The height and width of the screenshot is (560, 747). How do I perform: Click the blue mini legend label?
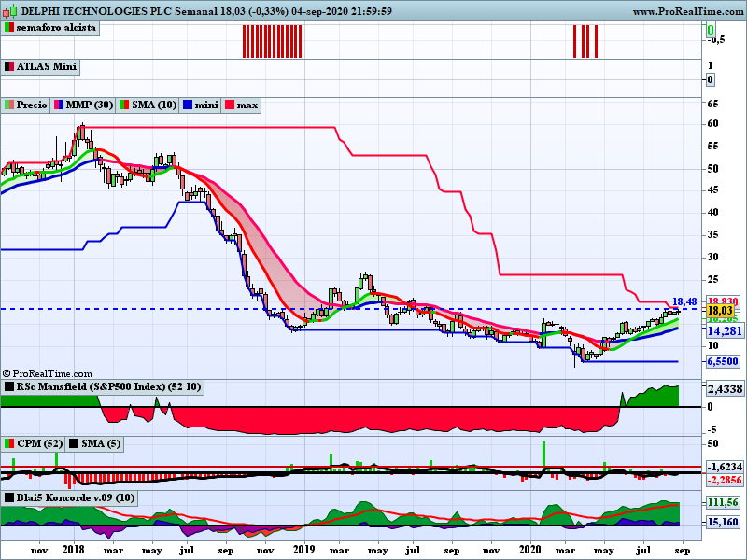click(206, 105)
